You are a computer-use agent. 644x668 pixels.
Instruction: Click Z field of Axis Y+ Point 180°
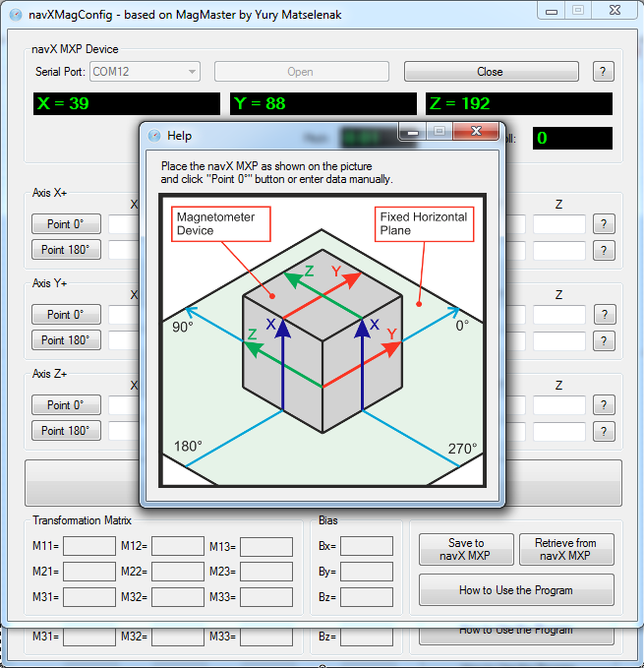[559, 341]
